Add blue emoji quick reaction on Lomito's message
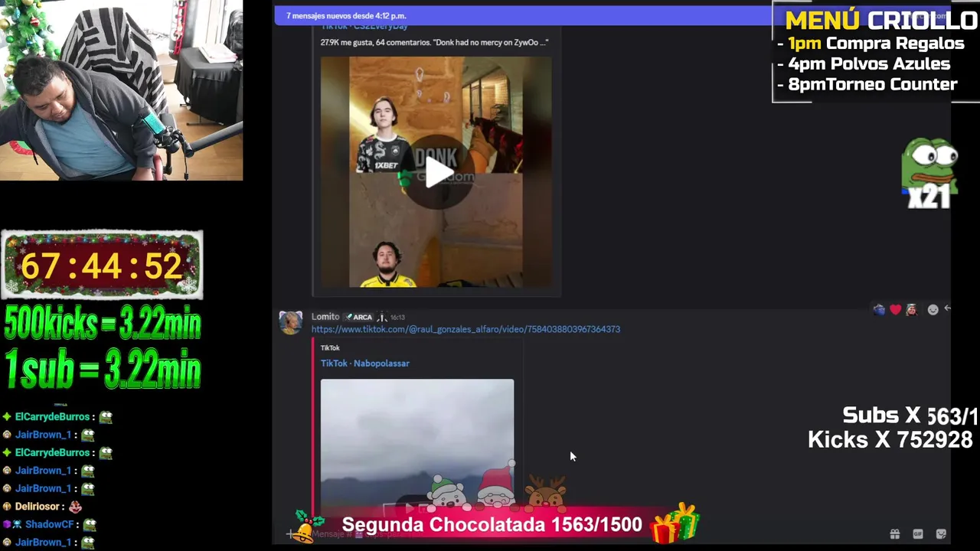Viewport: 980px width, 551px height. coord(879,309)
